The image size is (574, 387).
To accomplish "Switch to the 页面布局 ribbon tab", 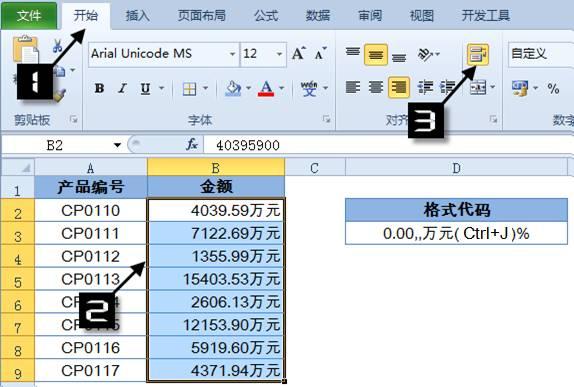I will (202, 15).
